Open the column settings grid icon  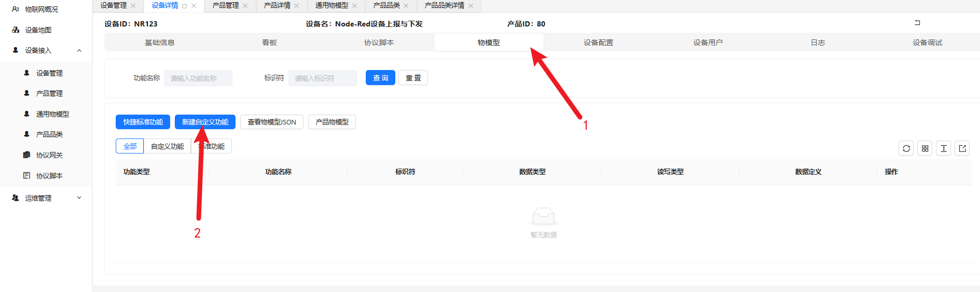(924, 148)
